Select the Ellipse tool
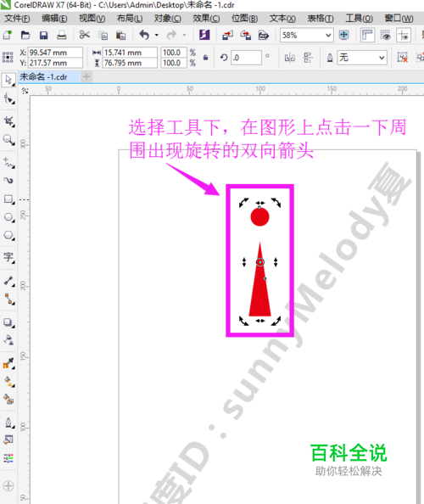Screen dimensions: 424x504 pos(8,217)
